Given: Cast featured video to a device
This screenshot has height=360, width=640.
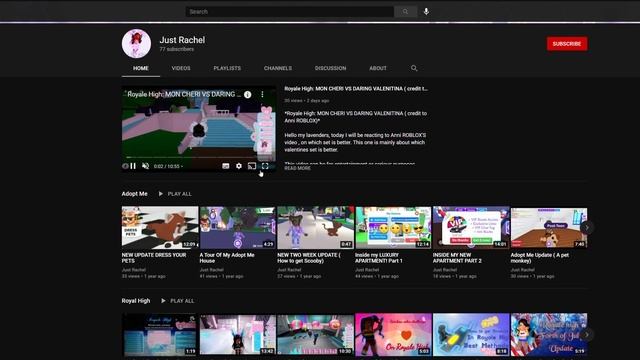Looking at the screenshot, I should pos(252,166).
